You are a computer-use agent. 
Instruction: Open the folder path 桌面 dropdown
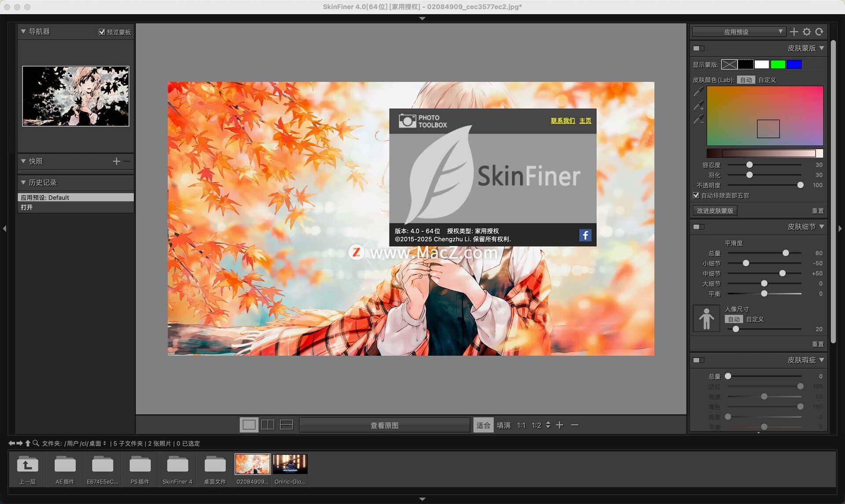98,444
